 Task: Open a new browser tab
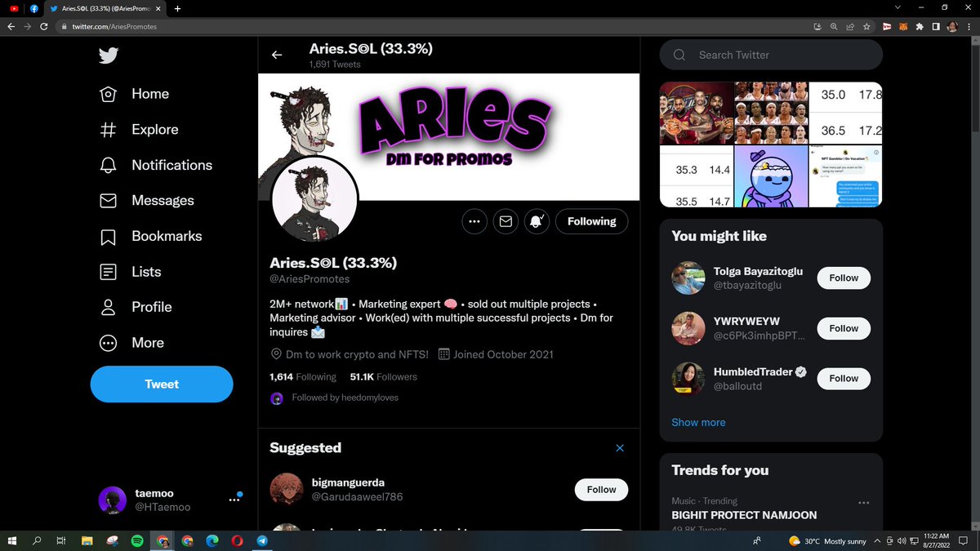point(177,8)
